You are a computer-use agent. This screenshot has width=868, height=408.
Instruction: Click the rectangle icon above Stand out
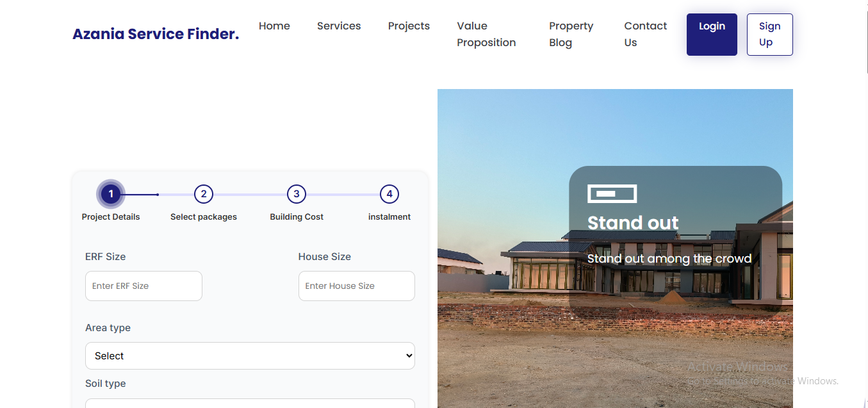[x=612, y=193]
